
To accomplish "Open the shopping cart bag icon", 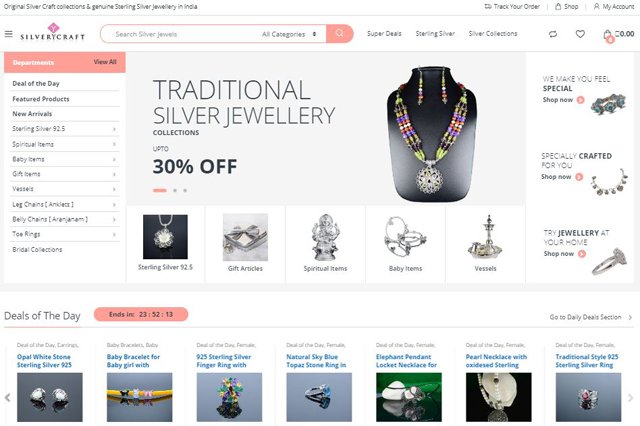I will click(608, 35).
